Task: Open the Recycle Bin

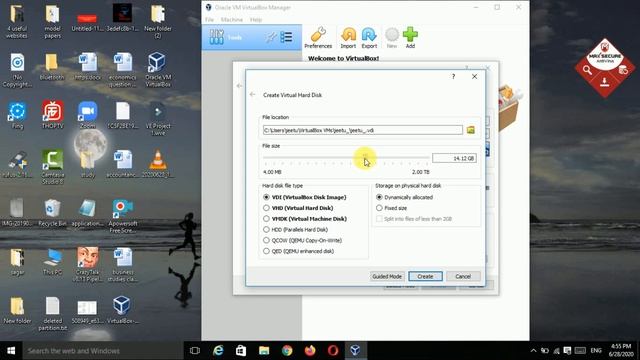Action: pos(52,212)
